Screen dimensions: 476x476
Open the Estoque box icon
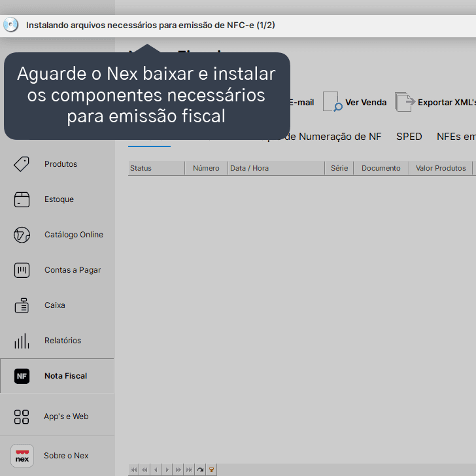click(x=22, y=199)
